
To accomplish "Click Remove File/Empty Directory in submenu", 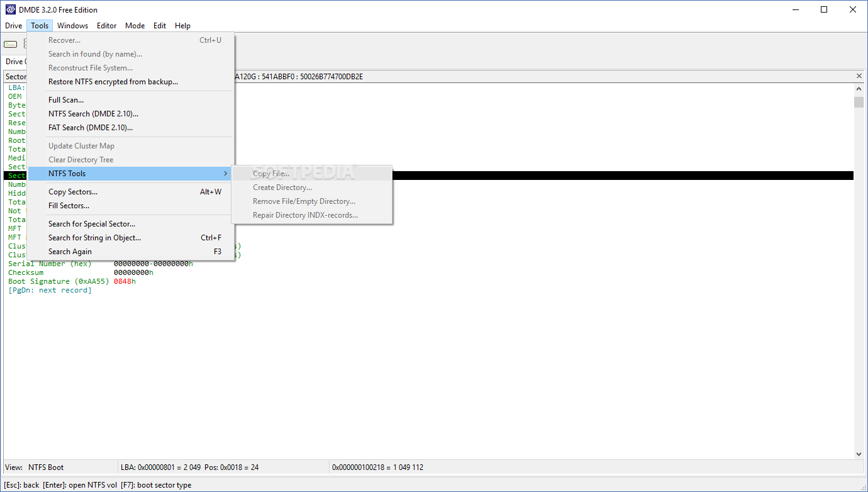I will (312, 201).
